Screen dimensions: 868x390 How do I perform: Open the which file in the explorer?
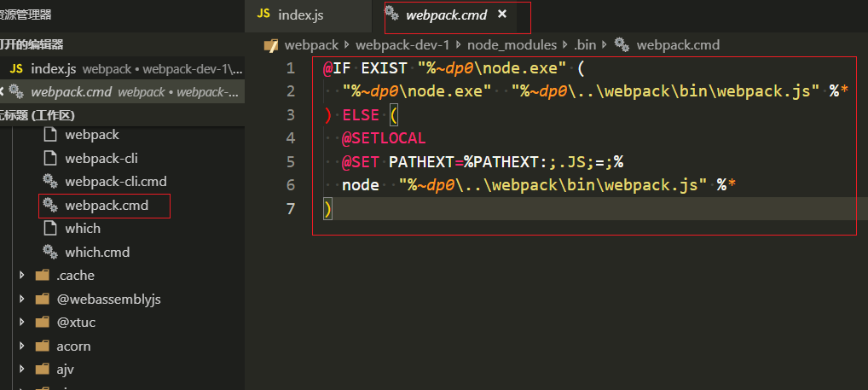click(x=83, y=229)
